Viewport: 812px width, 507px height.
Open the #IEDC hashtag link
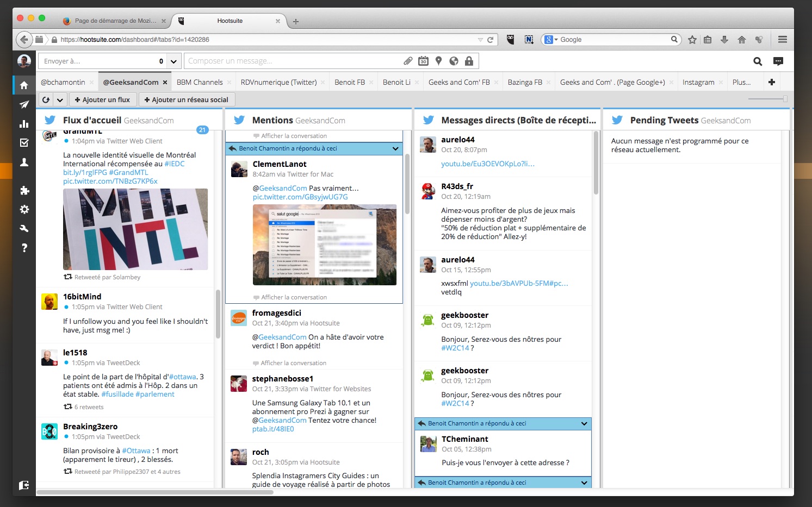[x=175, y=164]
